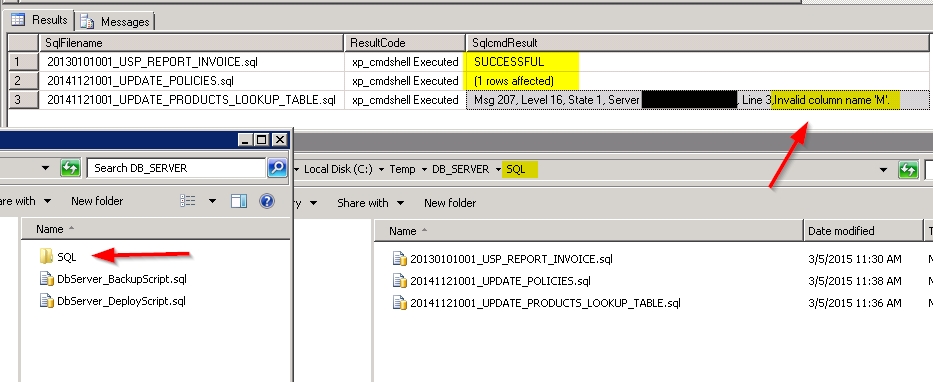
Task: Select row 3 header in results grid
Action: click(24, 100)
